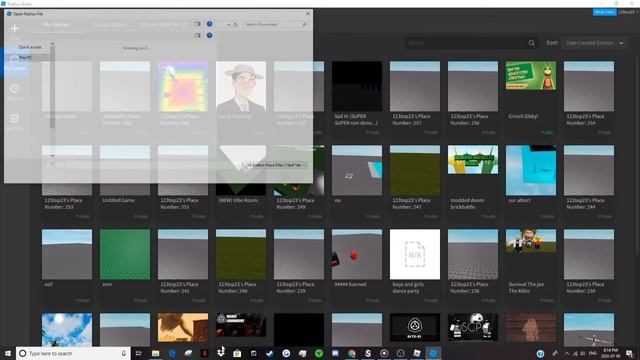Click the New plus icon in Studio sidebar
Image resolution: width=640 pixels, height=360 pixels.
(14, 28)
